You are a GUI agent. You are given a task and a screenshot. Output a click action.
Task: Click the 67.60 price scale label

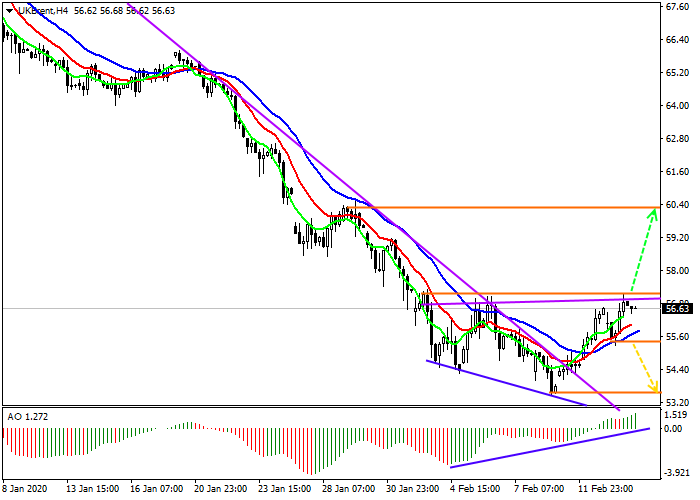point(677,7)
